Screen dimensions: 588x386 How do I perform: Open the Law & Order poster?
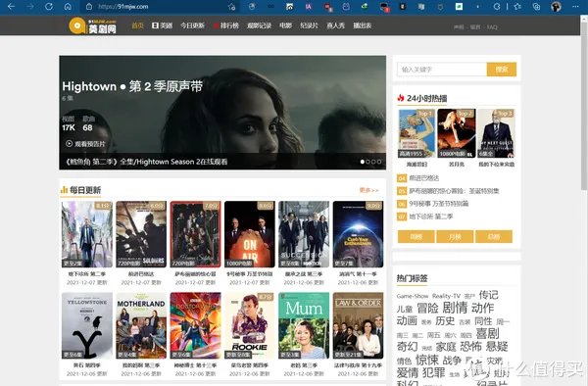click(x=358, y=325)
